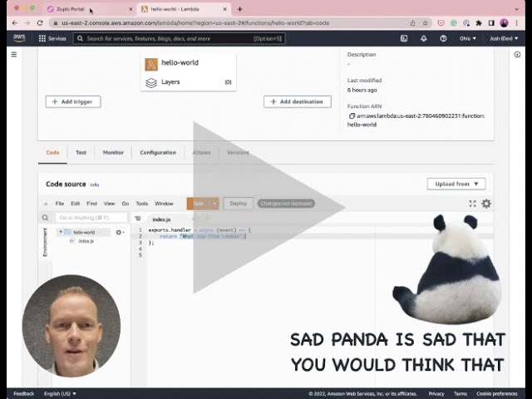Open the Code source Info link
This screenshot has height=399, width=532.
coord(94,185)
